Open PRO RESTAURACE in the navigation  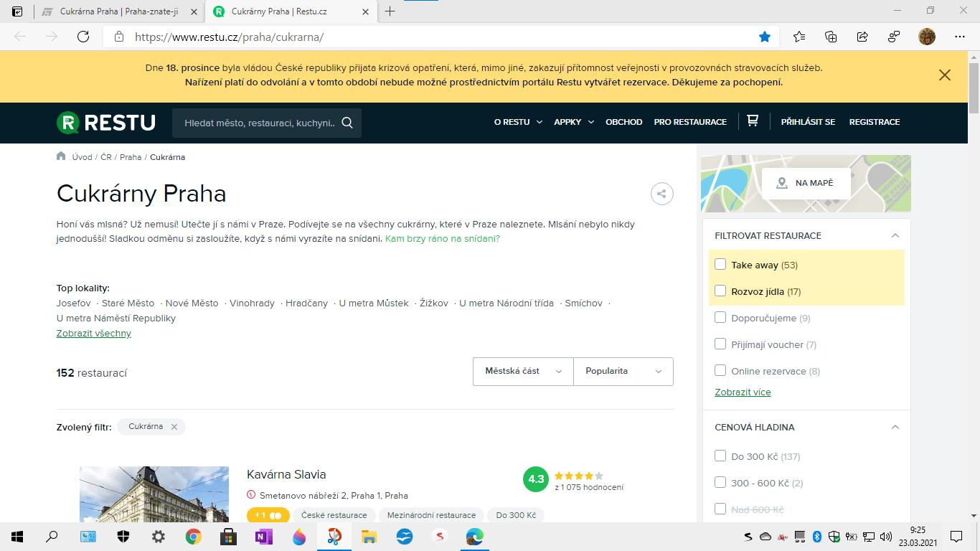[690, 122]
